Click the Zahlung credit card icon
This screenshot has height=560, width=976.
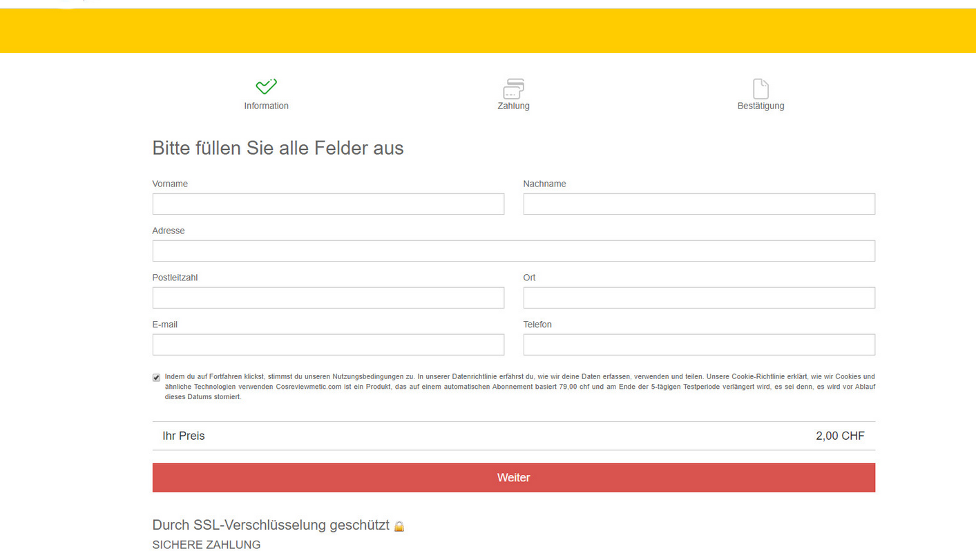(x=513, y=88)
